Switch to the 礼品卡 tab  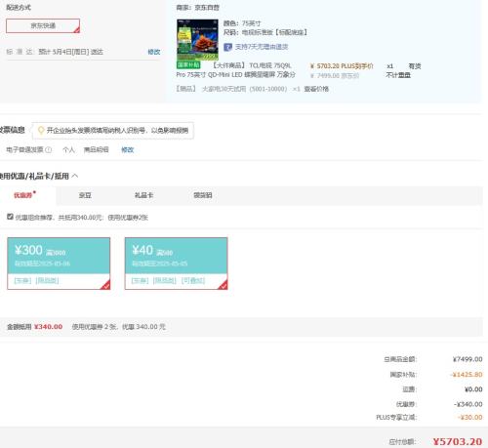[x=143, y=195]
